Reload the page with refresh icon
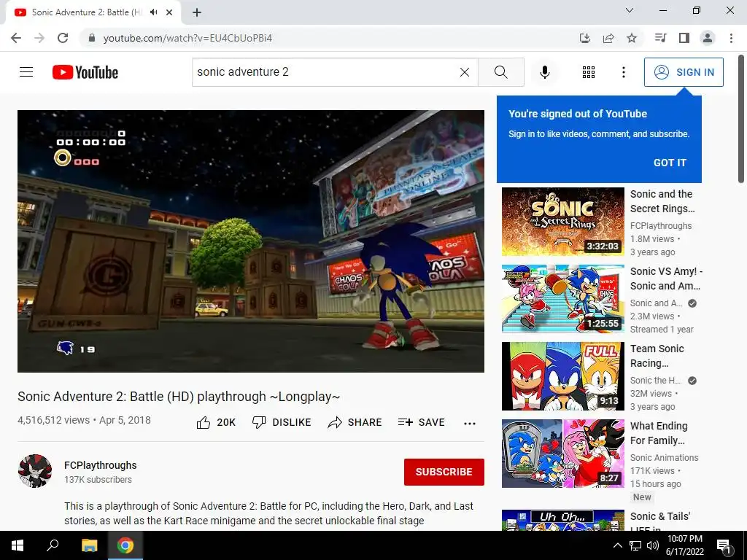 63,38
